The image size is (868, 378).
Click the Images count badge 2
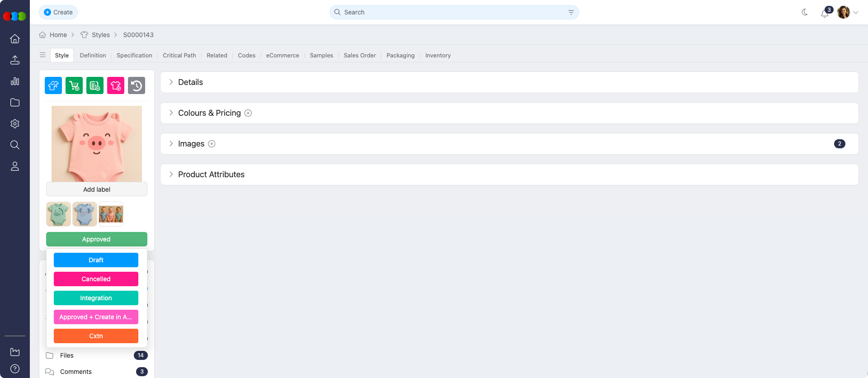(840, 144)
